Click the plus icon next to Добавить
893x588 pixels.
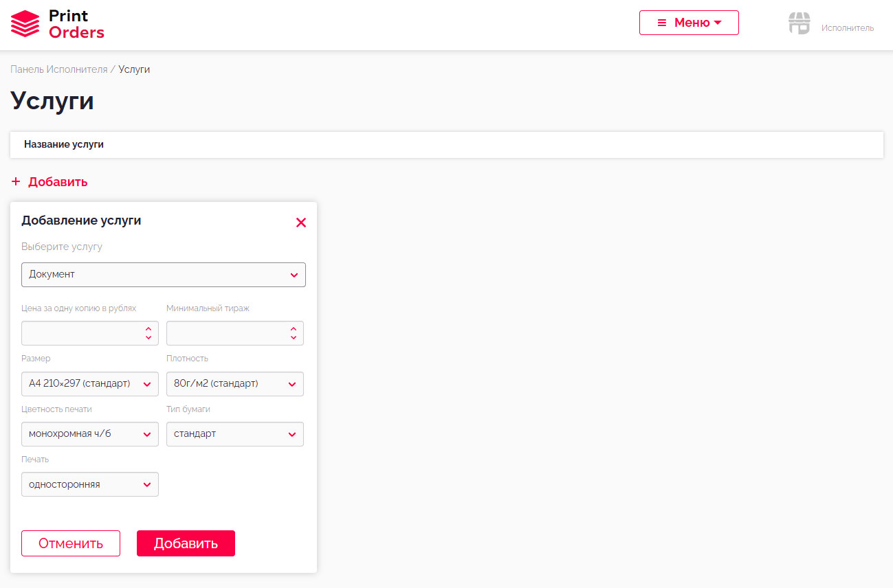pos(16,182)
